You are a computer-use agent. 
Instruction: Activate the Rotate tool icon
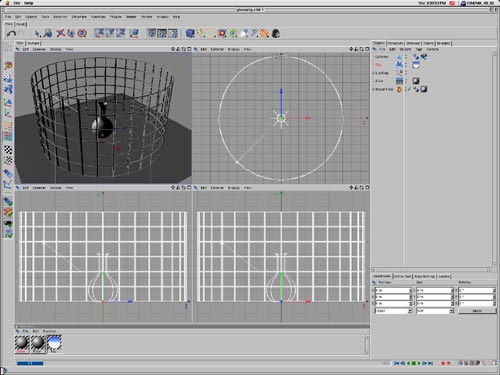coord(82,33)
